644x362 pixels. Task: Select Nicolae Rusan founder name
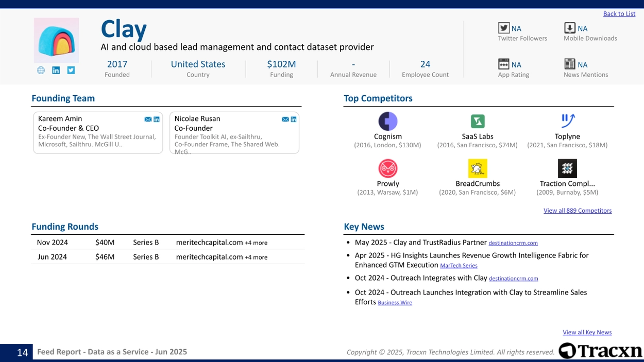[x=197, y=119]
